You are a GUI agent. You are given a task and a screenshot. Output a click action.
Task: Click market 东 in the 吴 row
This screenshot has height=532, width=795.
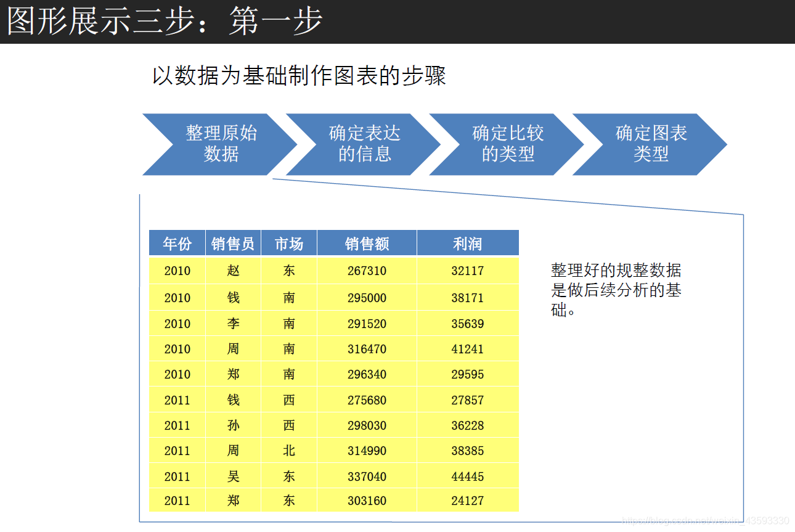click(x=289, y=477)
